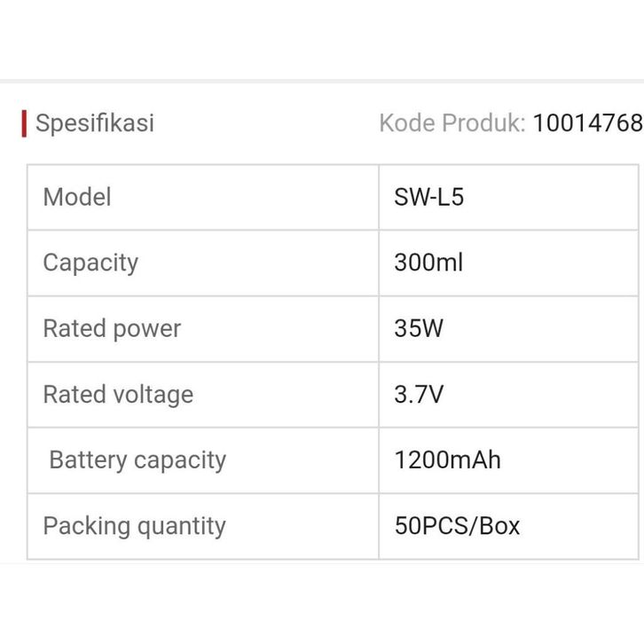Click the Packing quantity label cell
This screenshot has width=644, height=644.
pyautogui.click(x=134, y=525)
